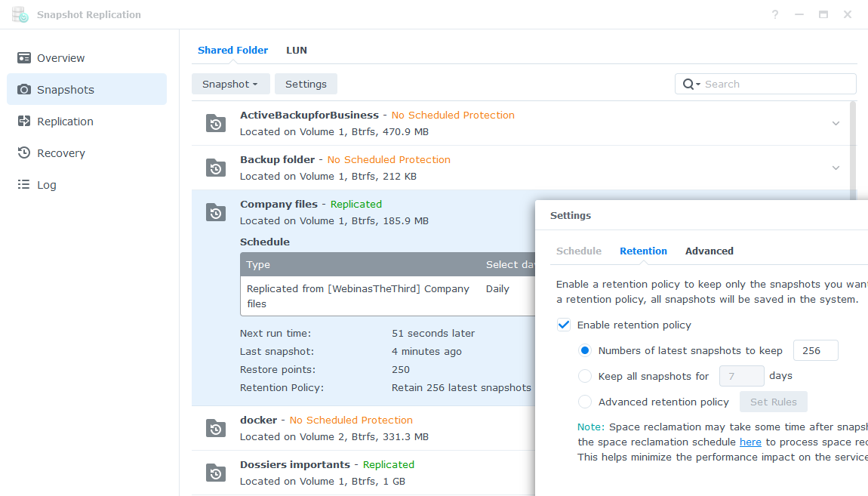Click the Snapshot Replication app icon
The image size is (868, 496).
tap(20, 14)
